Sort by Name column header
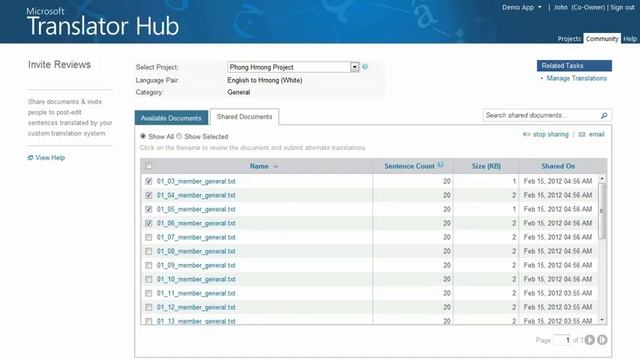Viewport: 640px width, 360px height. [259, 166]
